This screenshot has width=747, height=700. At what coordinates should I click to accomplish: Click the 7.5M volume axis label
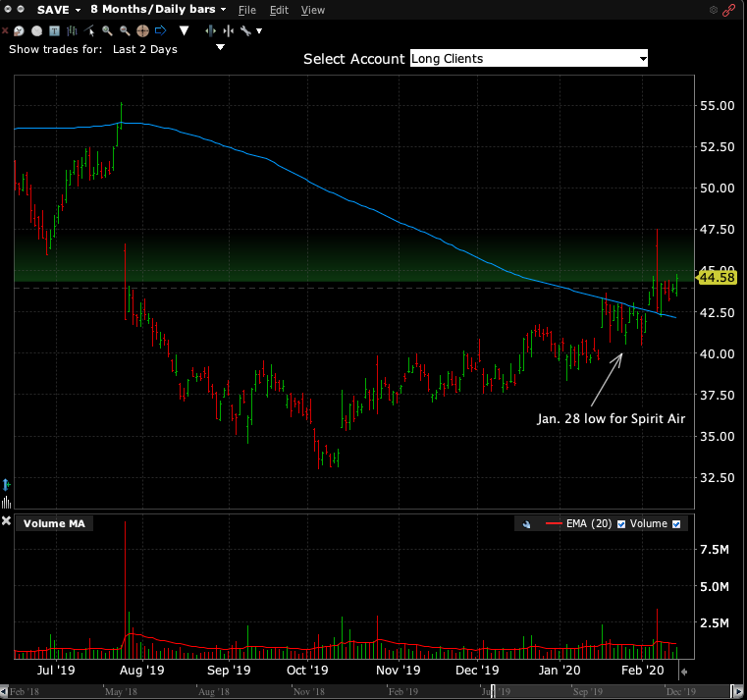click(715, 550)
